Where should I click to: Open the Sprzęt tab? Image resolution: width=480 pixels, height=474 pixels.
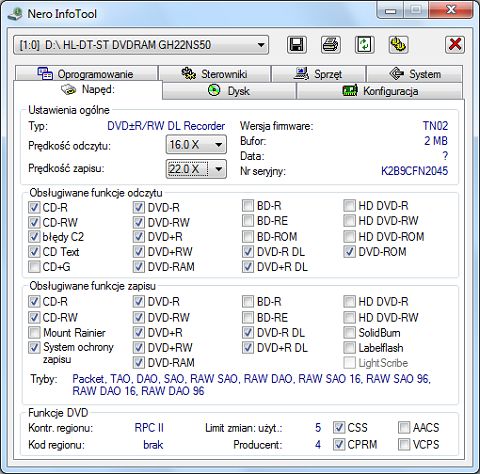click(x=318, y=74)
